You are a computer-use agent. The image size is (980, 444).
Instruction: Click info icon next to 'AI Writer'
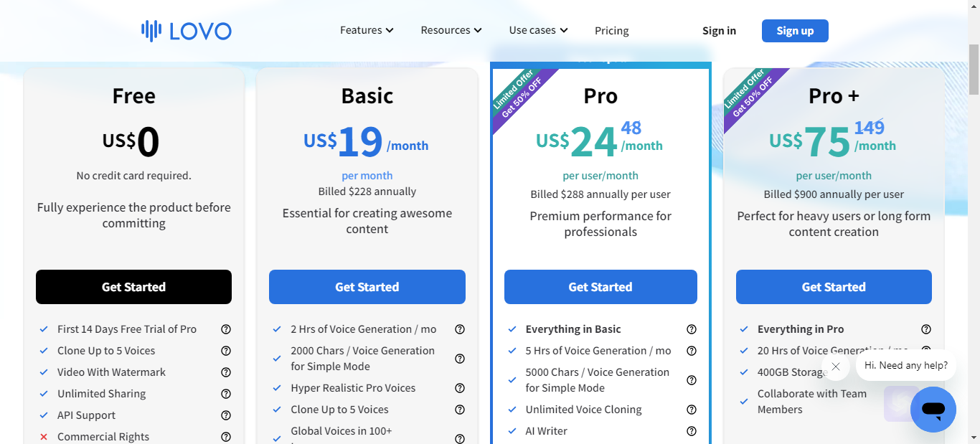click(692, 431)
